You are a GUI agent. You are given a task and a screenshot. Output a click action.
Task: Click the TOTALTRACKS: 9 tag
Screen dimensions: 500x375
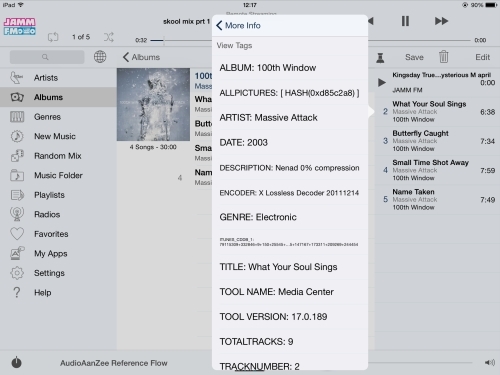click(290, 342)
